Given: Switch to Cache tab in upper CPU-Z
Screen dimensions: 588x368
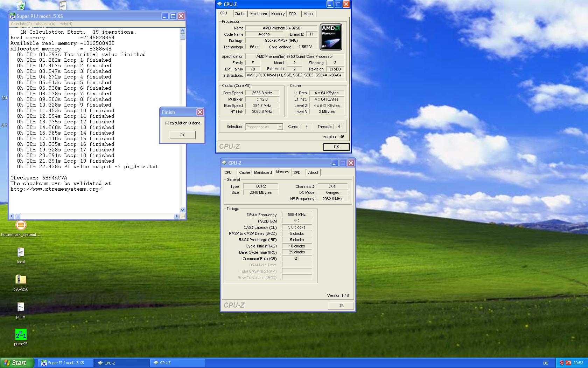Looking at the screenshot, I should tap(240, 14).
